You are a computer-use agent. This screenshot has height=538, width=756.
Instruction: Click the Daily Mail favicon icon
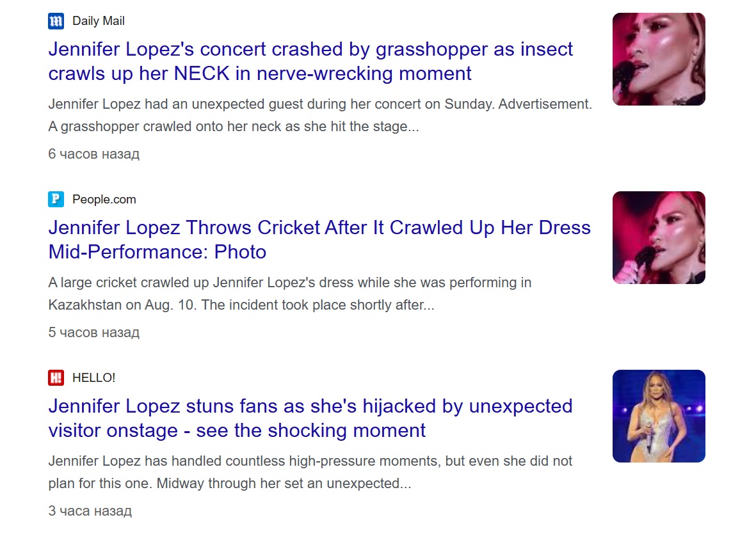point(56,21)
